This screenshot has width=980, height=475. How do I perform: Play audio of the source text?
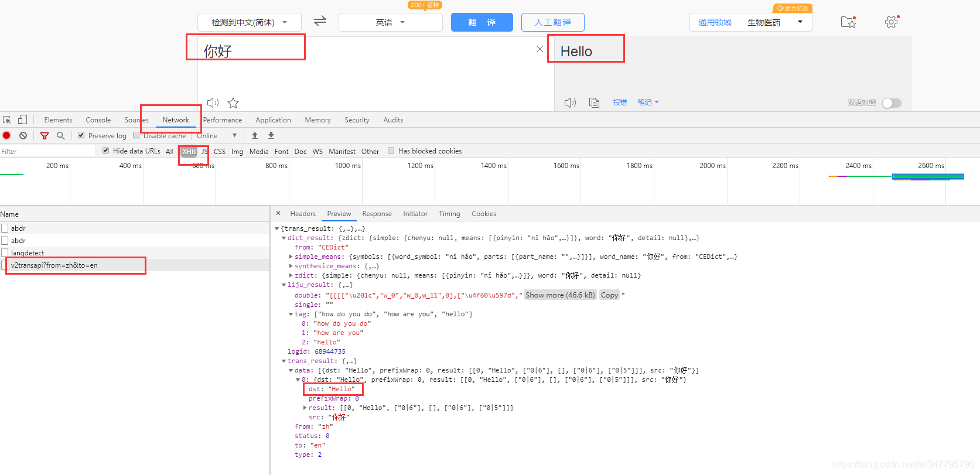[x=213, y=102]
